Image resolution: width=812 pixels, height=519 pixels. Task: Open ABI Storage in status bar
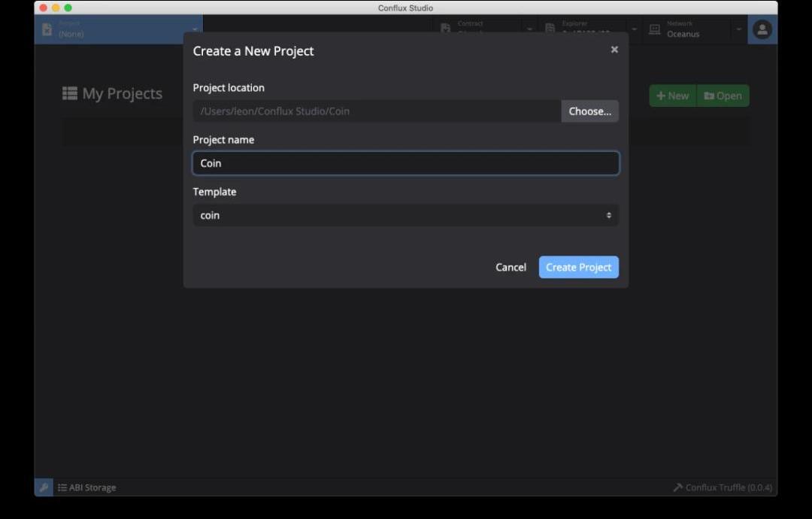coord(87,487)
